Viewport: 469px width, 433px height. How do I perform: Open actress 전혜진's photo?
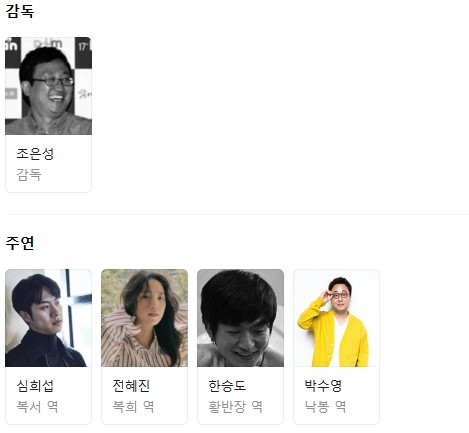pyautogui.click(x=144, y=318)
